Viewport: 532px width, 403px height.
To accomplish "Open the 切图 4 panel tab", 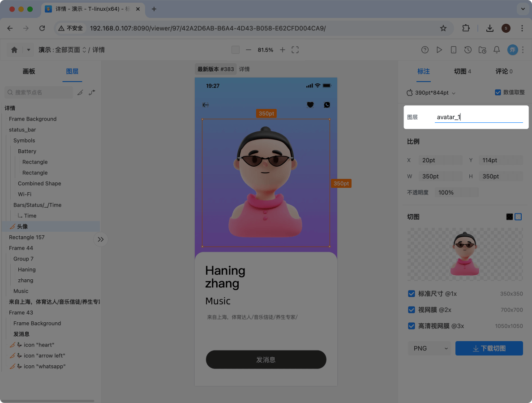I will (x=462, y=71).
